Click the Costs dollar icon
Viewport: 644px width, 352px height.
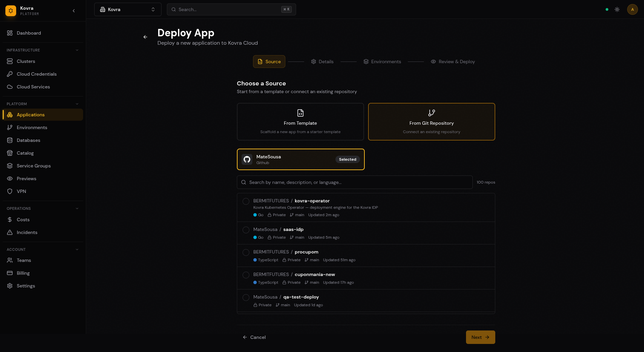tap(10, 220)
